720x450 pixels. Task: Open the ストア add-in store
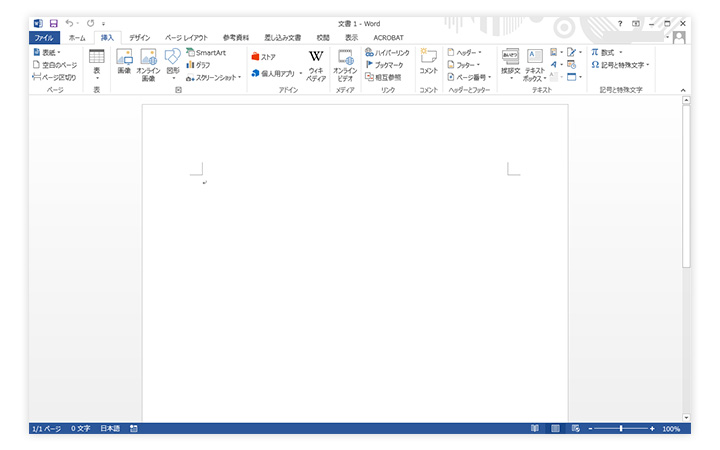pyautogui.click(x=264, y=57)
